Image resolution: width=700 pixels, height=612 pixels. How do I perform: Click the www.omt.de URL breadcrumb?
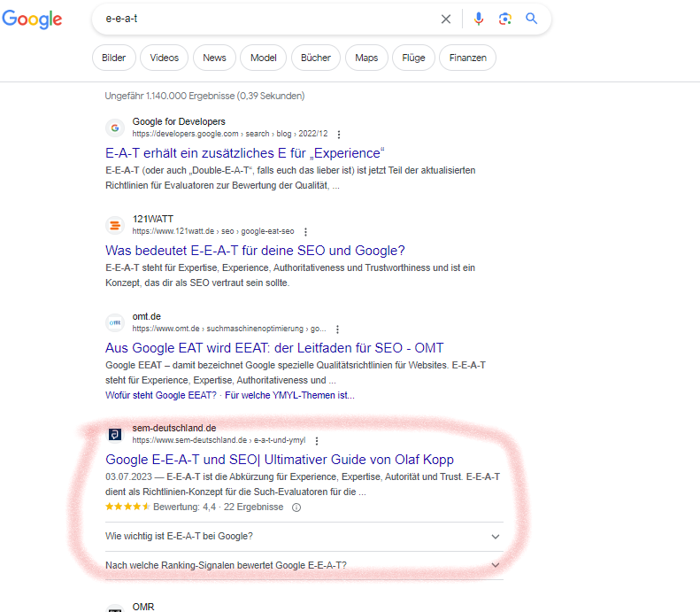[x=229, y=329]
